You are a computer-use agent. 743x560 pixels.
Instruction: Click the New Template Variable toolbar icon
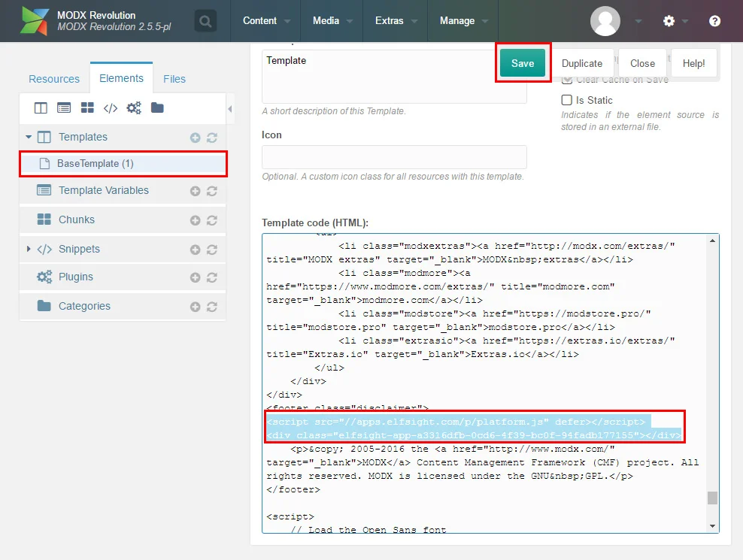coord(64,108)
